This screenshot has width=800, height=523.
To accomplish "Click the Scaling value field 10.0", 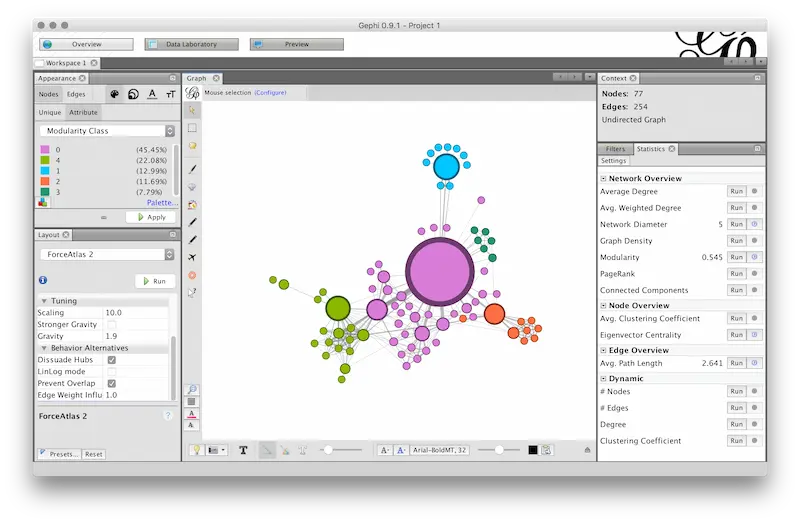I will (136, 313).
